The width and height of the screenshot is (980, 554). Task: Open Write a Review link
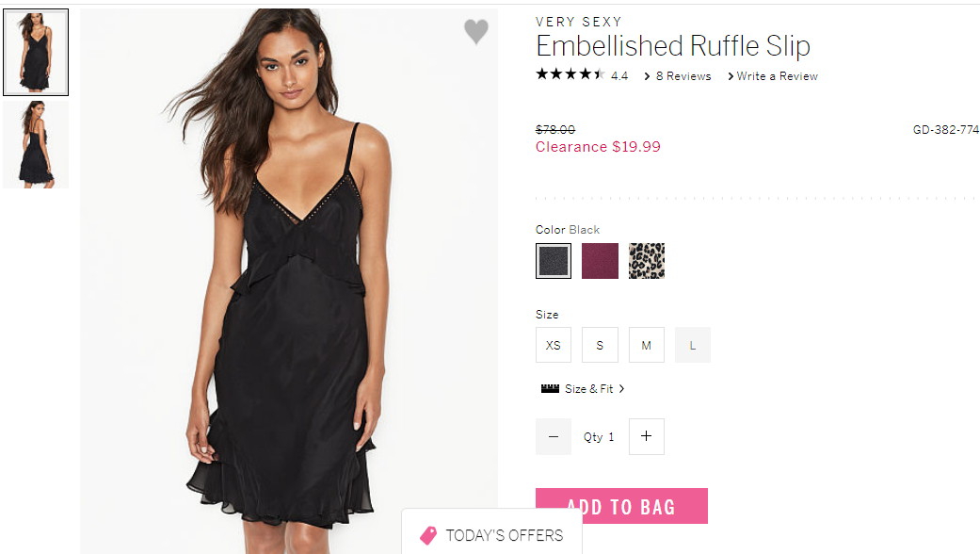point(777,75)
